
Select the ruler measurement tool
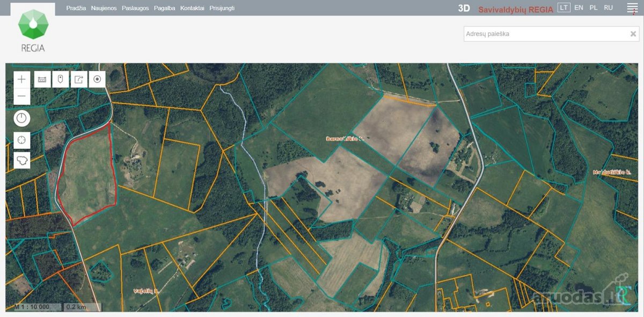42,80
